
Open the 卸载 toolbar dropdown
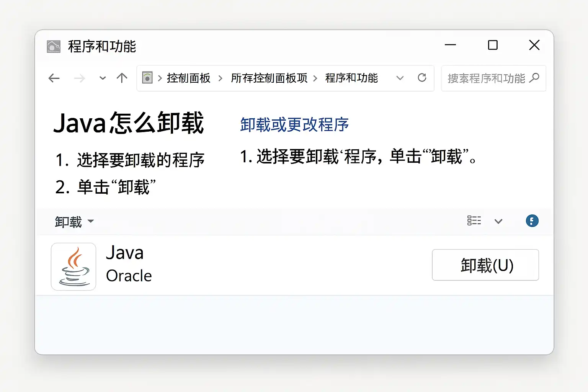pyautogui.click(x=74, y=222)
